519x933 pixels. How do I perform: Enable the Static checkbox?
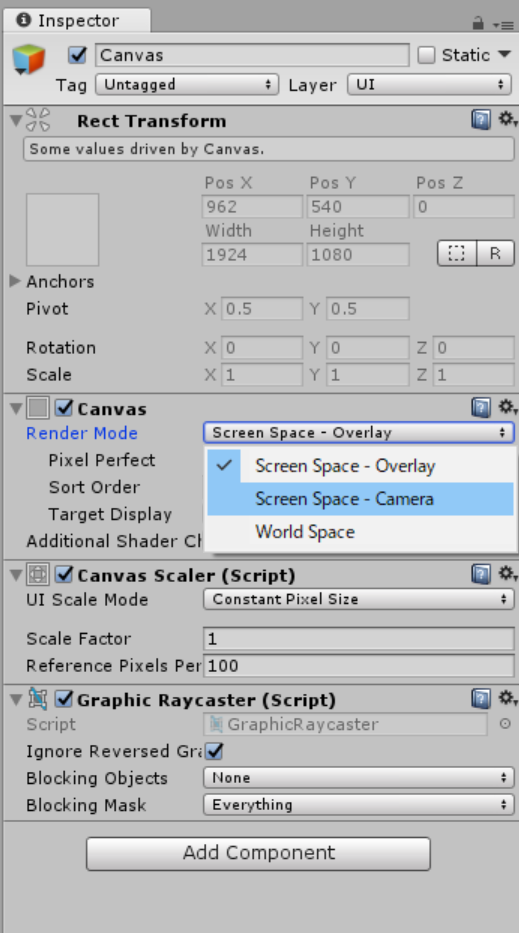[426, 55]
